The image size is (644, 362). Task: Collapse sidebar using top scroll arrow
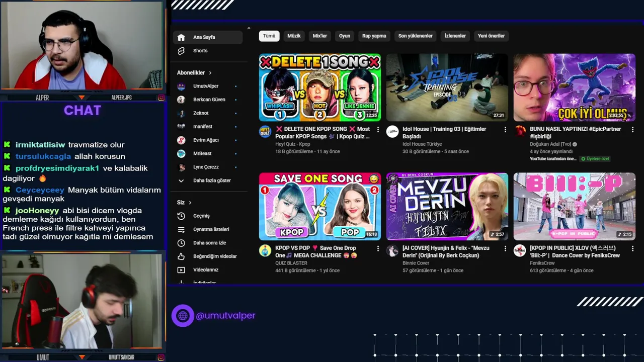pos(249,28)
